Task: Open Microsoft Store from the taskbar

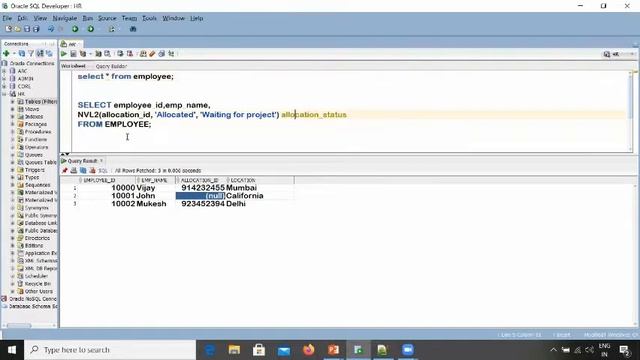Action: tap(259, 350)
